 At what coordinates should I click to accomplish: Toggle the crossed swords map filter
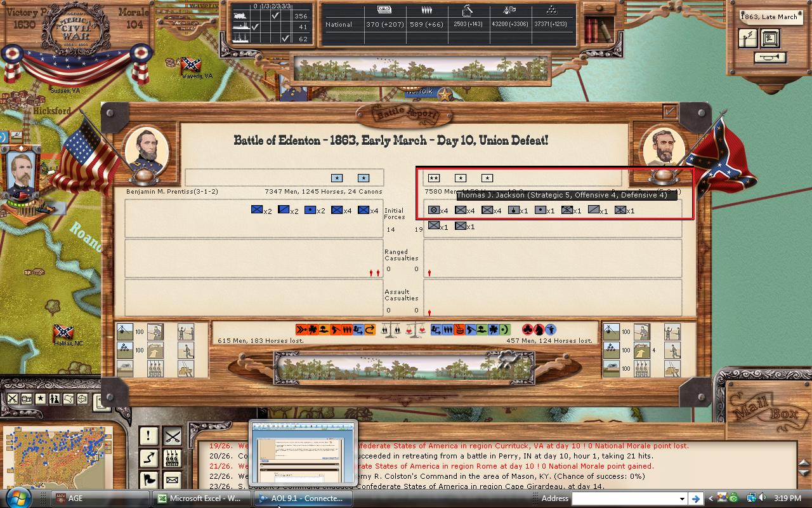pos(13,399)
